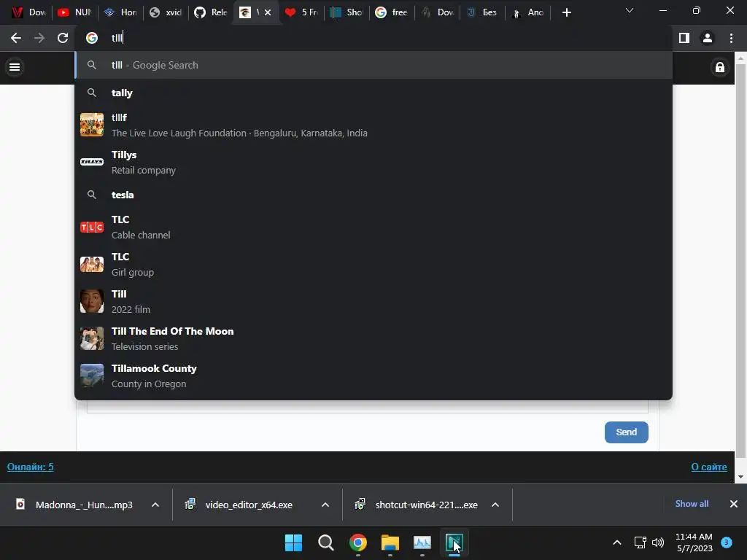Click the lock icon on the page header
The image size is (747, 560).
pyautogui.click(x=720, y=67)
